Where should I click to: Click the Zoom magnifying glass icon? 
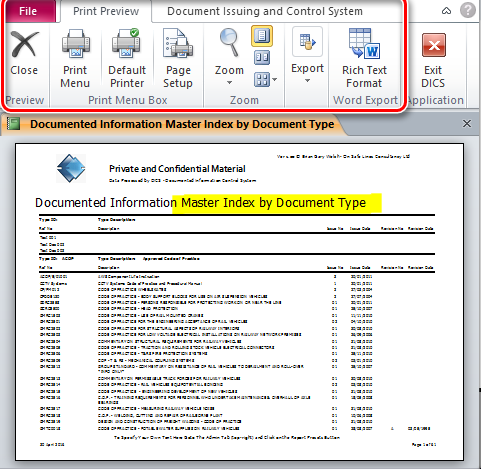click(x=229, y=42)
